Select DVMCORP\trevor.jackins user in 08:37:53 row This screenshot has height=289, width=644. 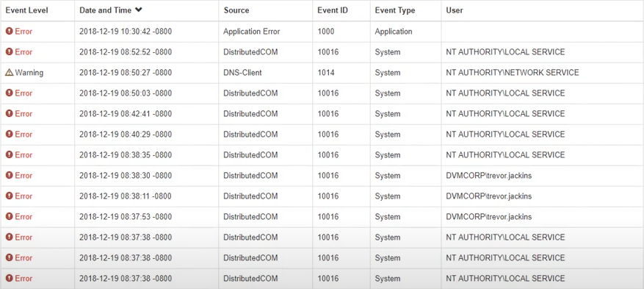(x=489, y=217)
